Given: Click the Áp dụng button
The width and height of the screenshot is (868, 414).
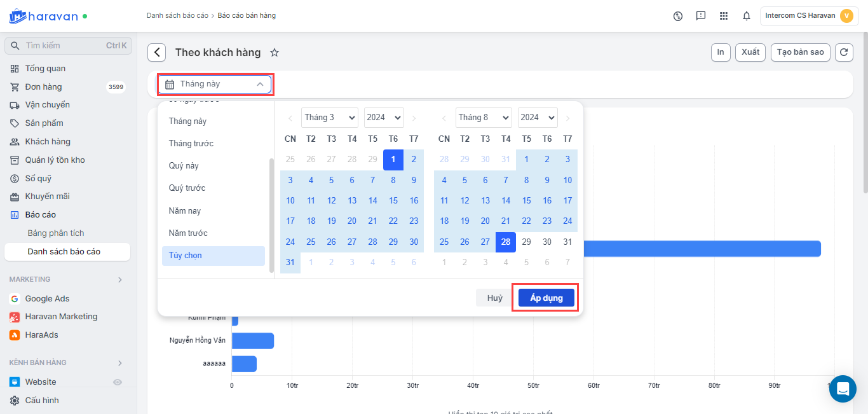Looking at the screenshot, I should pyautogui.click(x=546, y=298).
